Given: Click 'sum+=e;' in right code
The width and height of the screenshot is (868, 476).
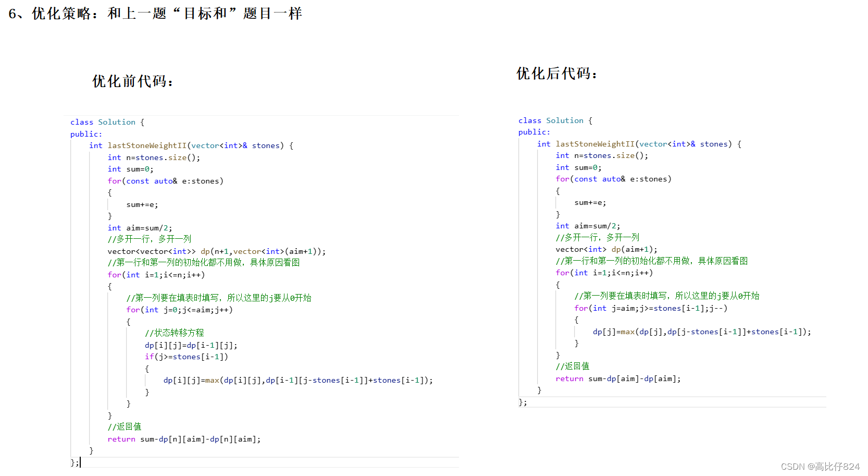Looking at the screenshot, I should [590, 202].
